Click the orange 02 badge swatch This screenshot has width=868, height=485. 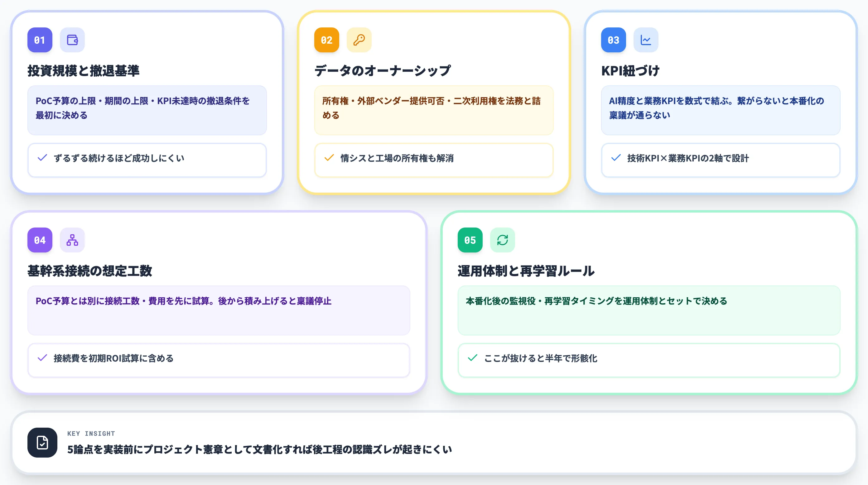point(326,40)
